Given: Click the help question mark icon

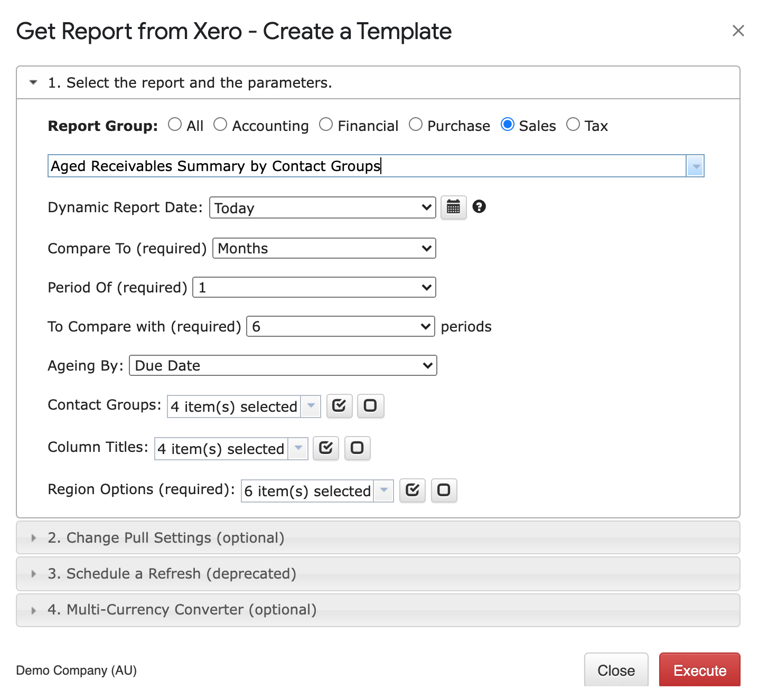Looking at the screenshot, I should pyautogui.click(x=479, y=206).
